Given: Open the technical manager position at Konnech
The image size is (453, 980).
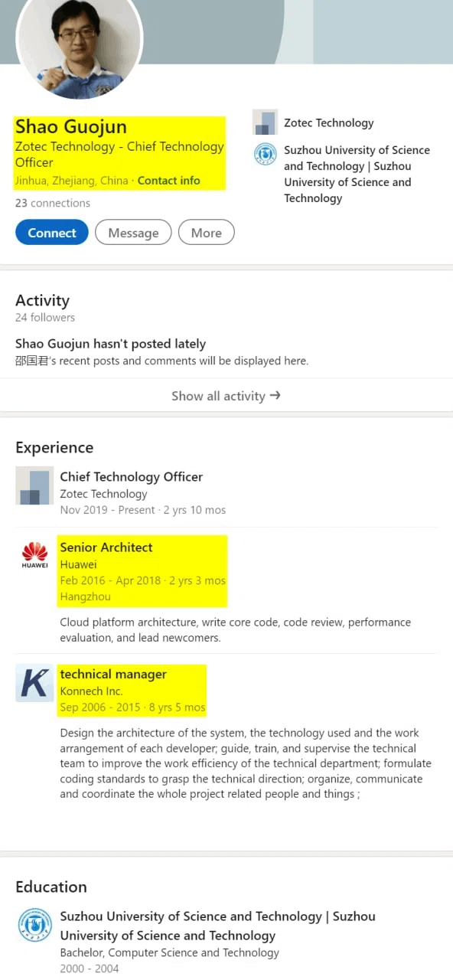Looking at the screenshot, I should (x=113, y=675).
